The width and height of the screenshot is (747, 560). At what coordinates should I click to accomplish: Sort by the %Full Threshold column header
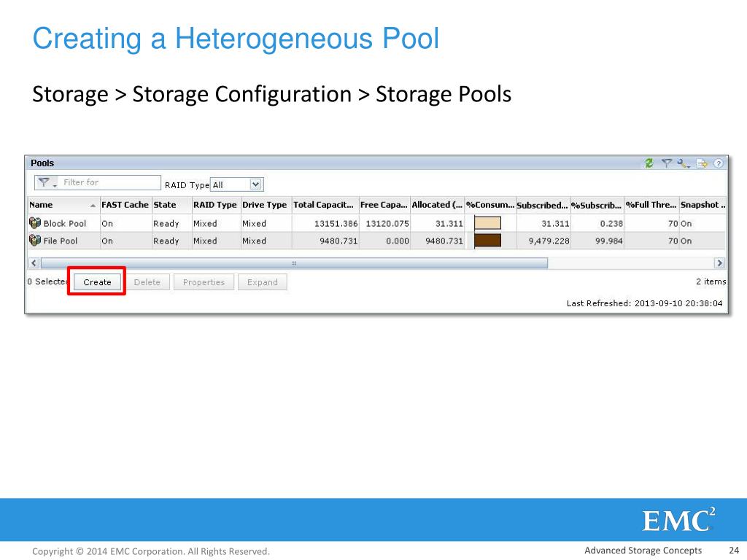click(x=651, y=205)
